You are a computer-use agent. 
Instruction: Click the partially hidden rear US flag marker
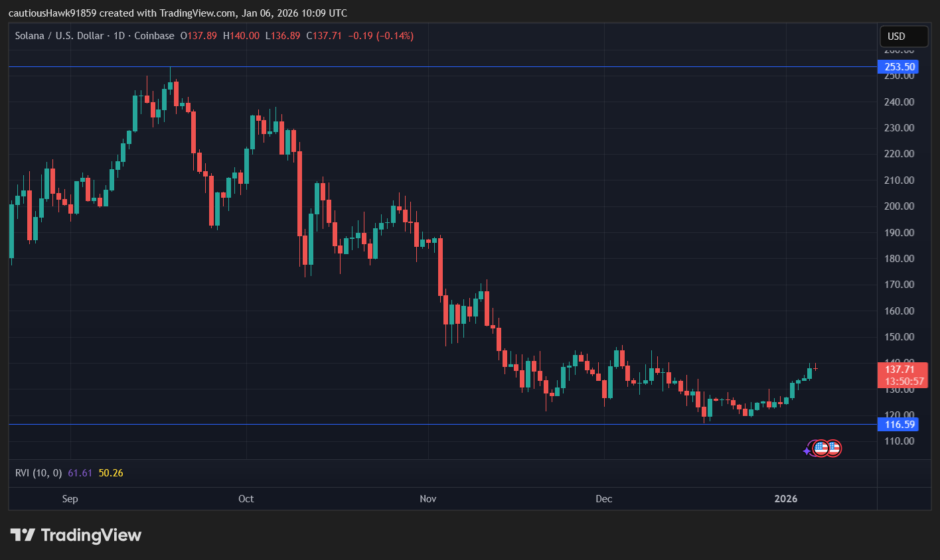(835, 448)
